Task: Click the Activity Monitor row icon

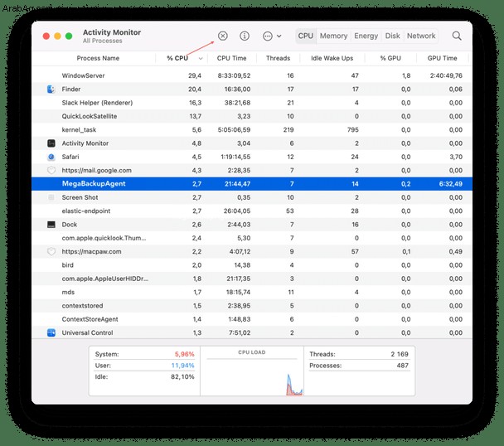Action: coord(51,143)
